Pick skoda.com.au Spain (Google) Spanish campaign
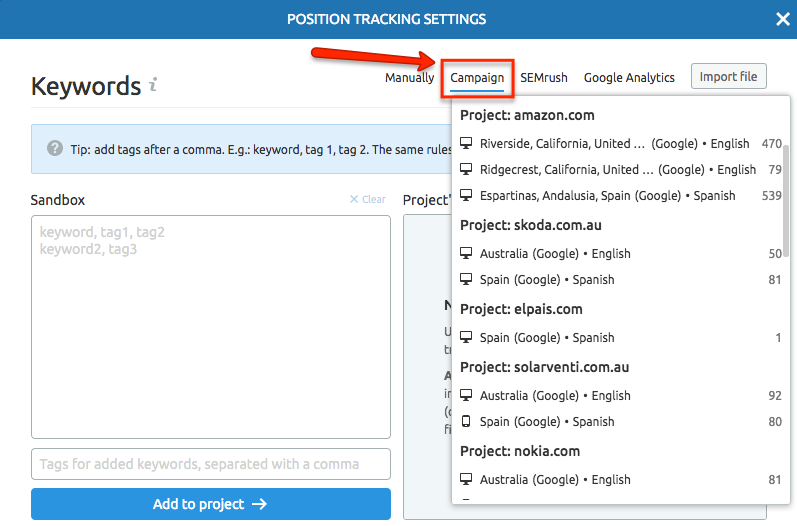This screenshot has width=797, height=526. pyautogui.click(x=620, y=280)
